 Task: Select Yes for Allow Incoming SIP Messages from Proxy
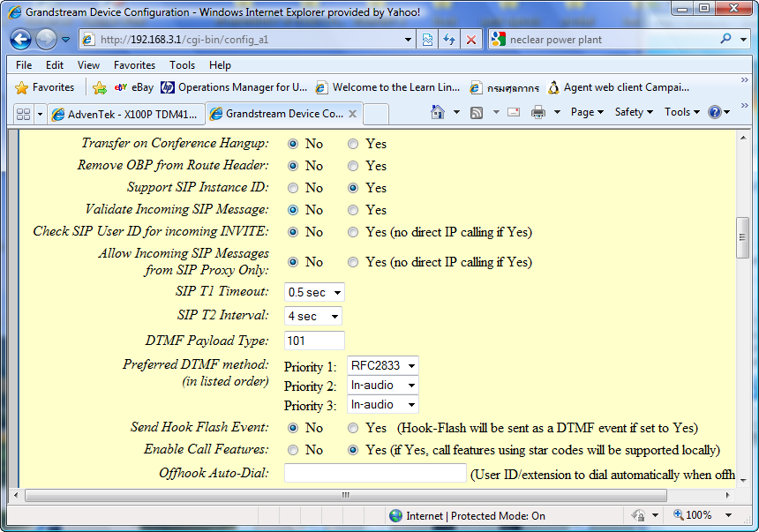point(353,262)
